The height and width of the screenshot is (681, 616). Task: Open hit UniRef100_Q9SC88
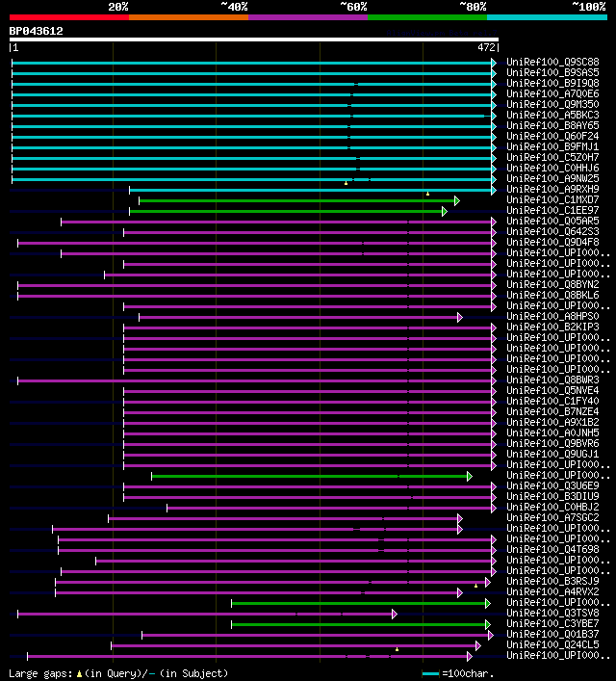pyautogui.click(x=552, y=62)
